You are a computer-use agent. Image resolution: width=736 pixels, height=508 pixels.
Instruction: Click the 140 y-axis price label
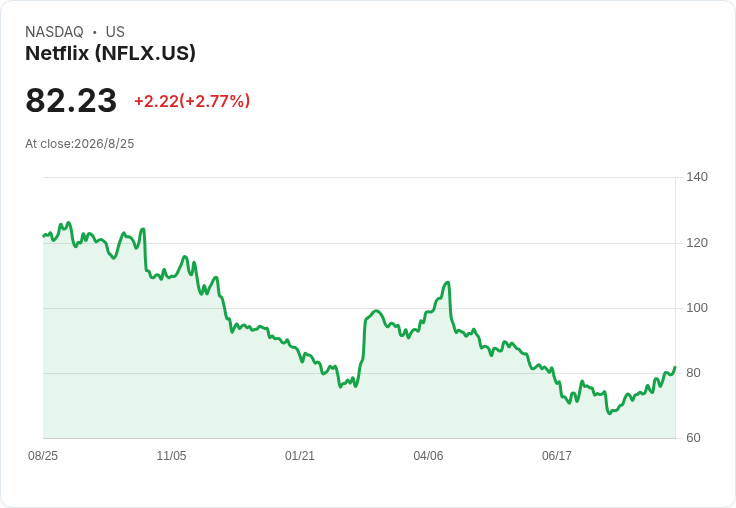tap(697, 177)
